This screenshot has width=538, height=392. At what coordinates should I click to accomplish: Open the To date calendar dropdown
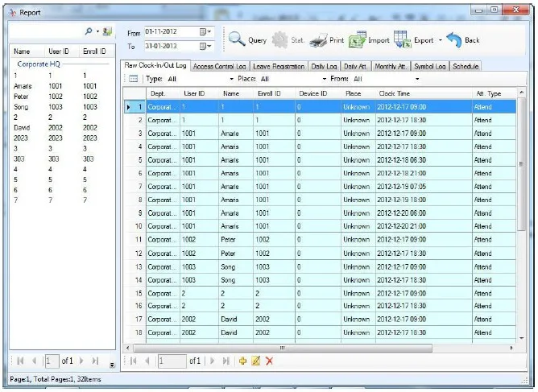pos(205,46)
